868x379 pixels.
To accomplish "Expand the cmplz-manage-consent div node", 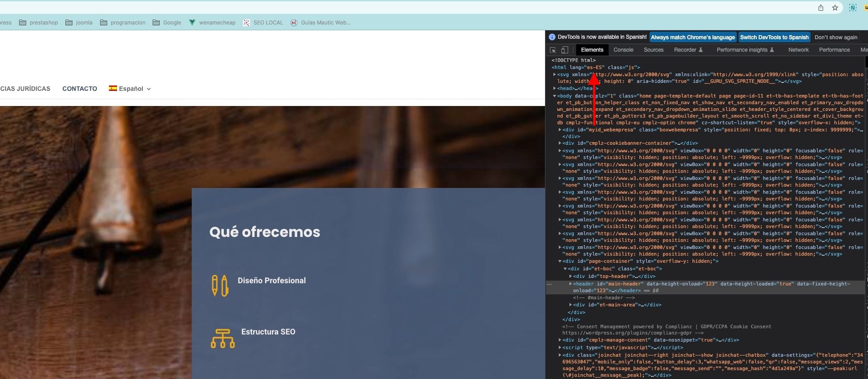I will 560,340.
